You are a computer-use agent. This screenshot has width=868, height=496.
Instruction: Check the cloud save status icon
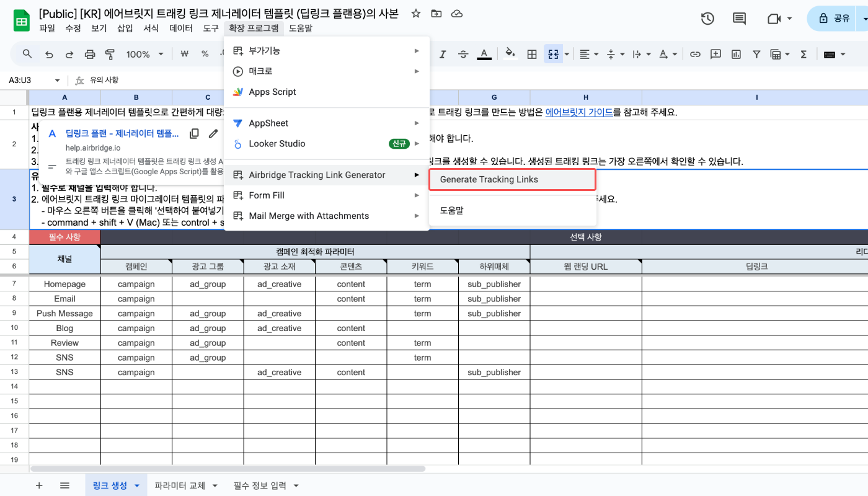point(457,14)
